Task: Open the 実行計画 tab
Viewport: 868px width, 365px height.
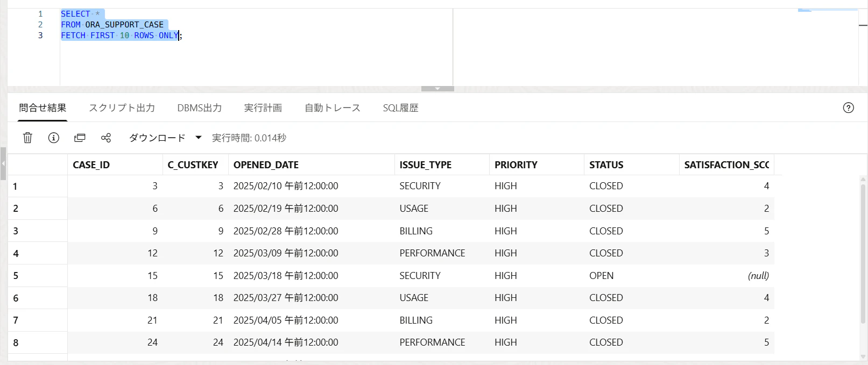Action: click(x=263, y=108)
